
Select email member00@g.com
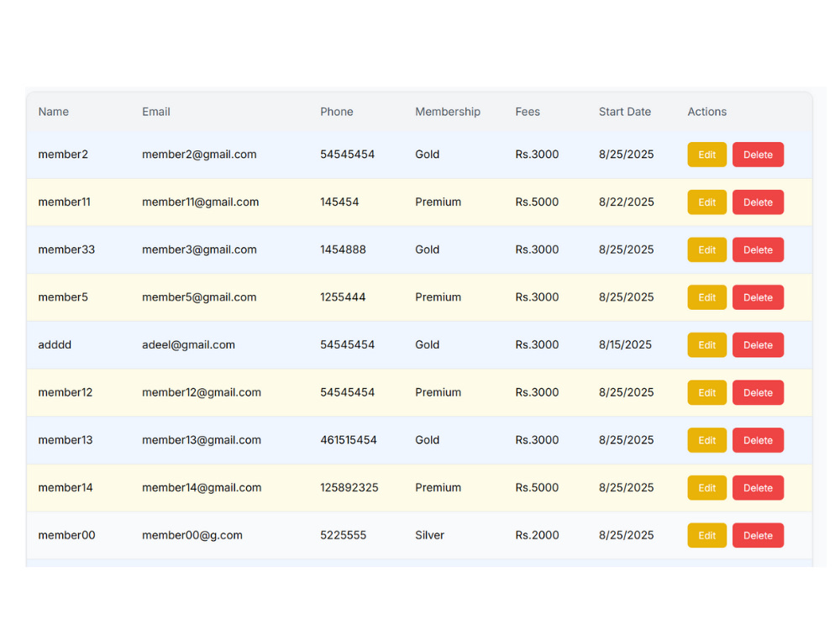click(x=192, y=535)
